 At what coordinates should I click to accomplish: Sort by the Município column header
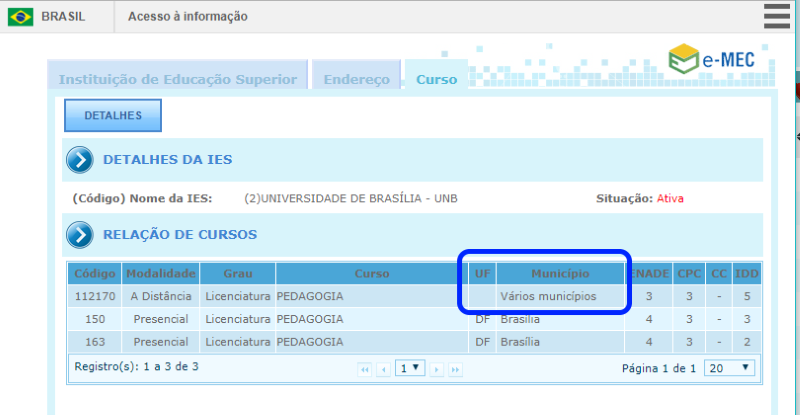pyautogui.click(x=560, y=274)
